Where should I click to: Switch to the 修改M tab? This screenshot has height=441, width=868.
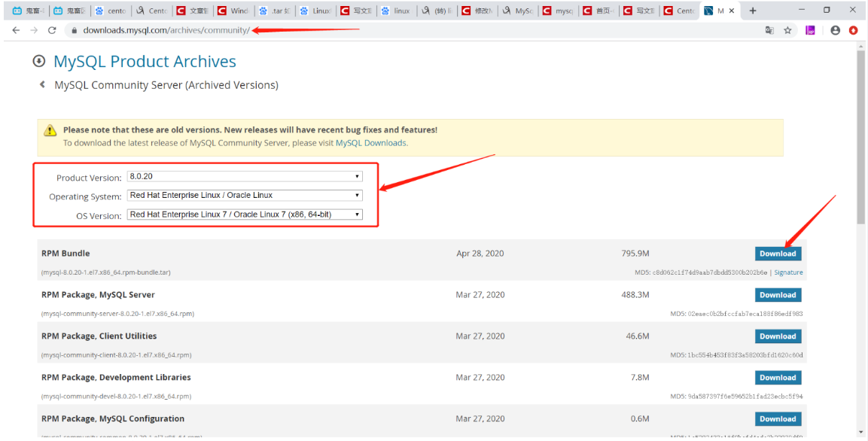pyautogui.click(x=479, y=11)
